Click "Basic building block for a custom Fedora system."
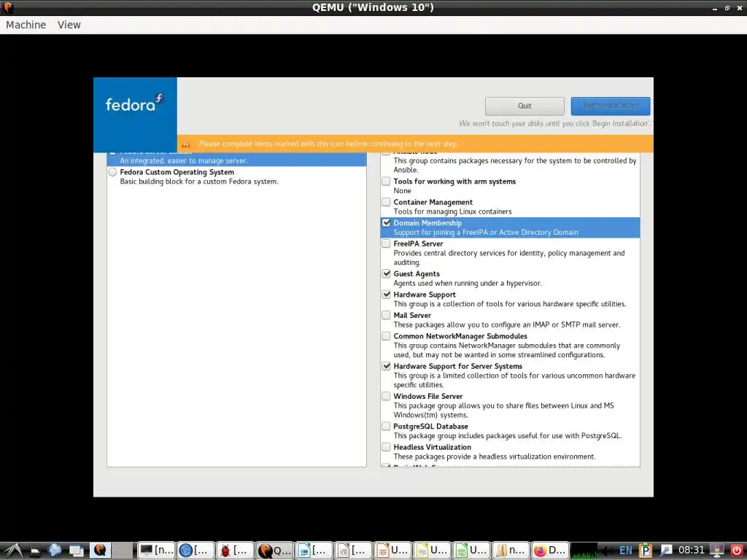The height and width of the screenshot is (560, 747). (x=199, y=182)
